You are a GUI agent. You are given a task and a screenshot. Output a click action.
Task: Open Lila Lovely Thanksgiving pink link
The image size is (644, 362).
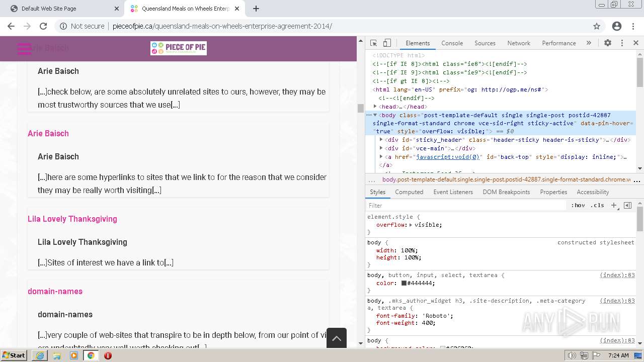pos(72,219)
